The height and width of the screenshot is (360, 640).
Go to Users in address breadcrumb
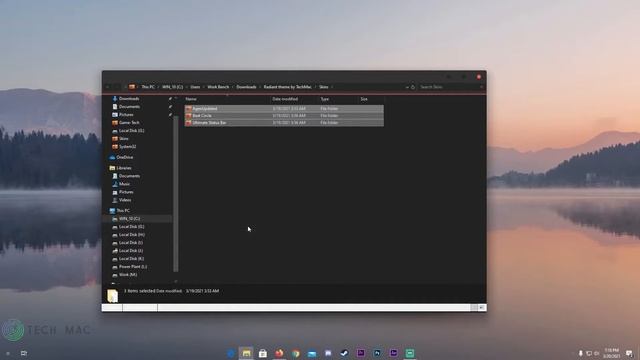[195, 87]
